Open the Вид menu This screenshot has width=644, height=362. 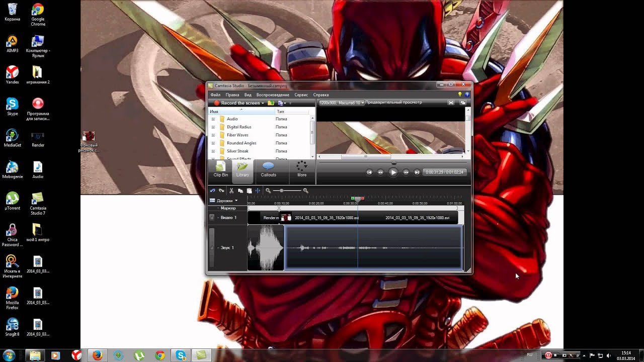tap(248, 95)
